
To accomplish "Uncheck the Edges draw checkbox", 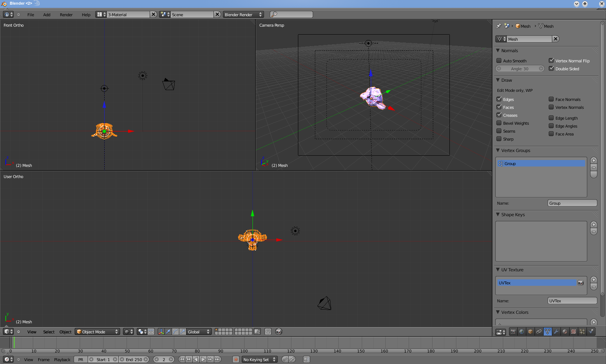I will [499, 99].
